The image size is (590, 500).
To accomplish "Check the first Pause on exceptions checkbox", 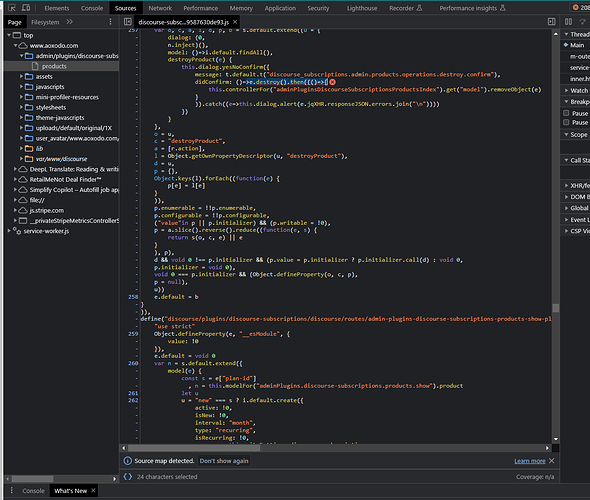I will point(566,113).
